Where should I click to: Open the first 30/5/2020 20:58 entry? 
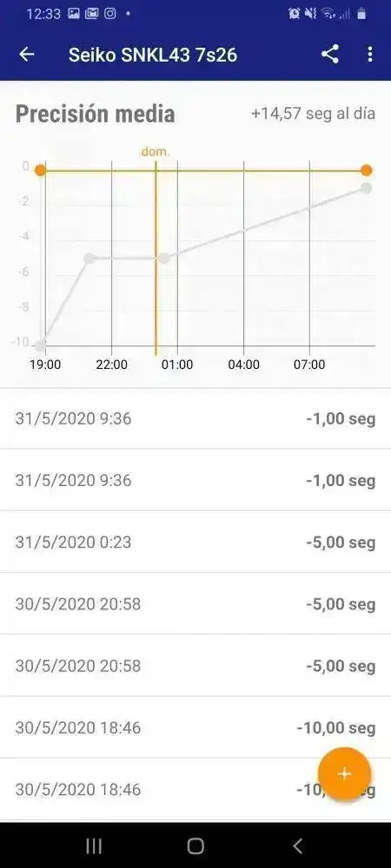pyautogui.click(x=195, y=604)
